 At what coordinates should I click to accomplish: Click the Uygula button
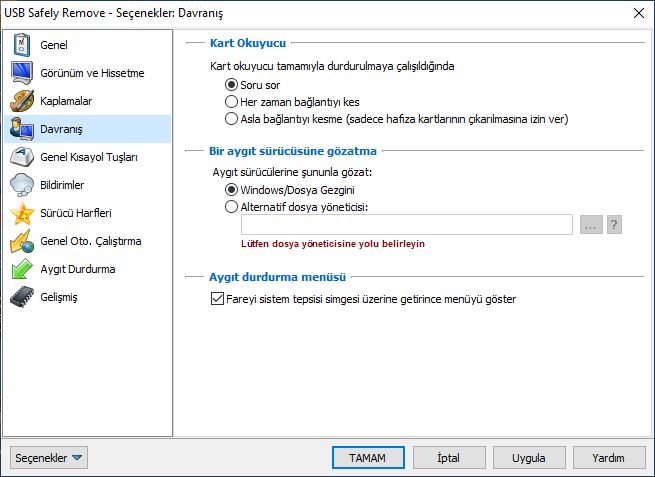(x=529, y=458)
